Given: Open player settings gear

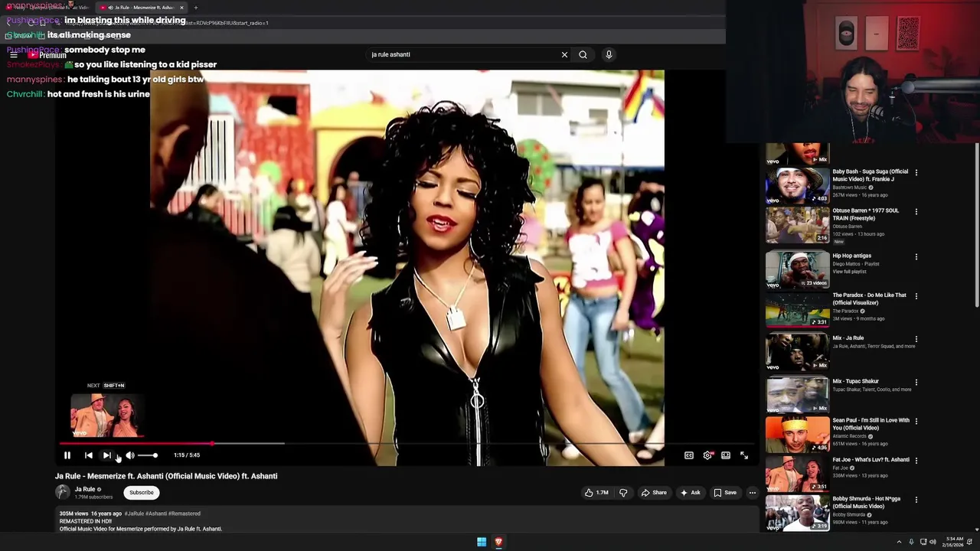Looking at the screenshot, I should coord(707,455).
